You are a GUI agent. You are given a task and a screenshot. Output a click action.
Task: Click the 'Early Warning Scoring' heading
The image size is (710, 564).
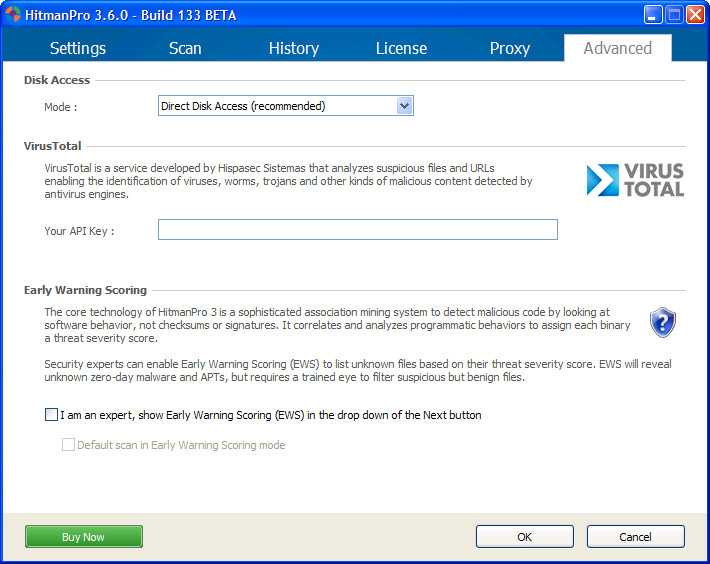point(86,290)
